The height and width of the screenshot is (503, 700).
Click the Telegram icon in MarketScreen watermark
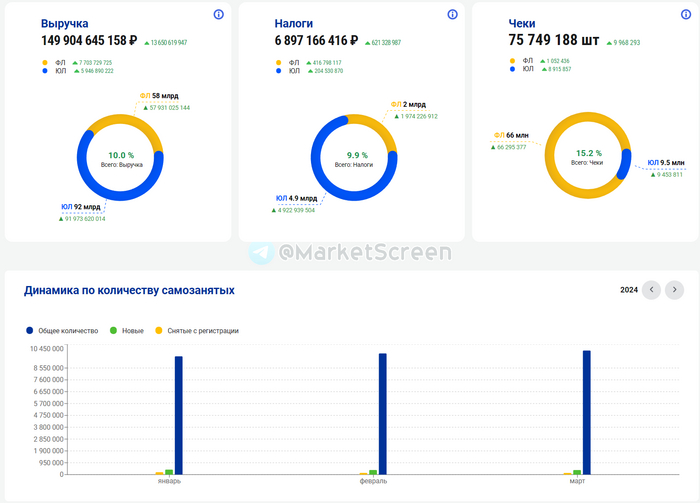(x=261, y=252)
